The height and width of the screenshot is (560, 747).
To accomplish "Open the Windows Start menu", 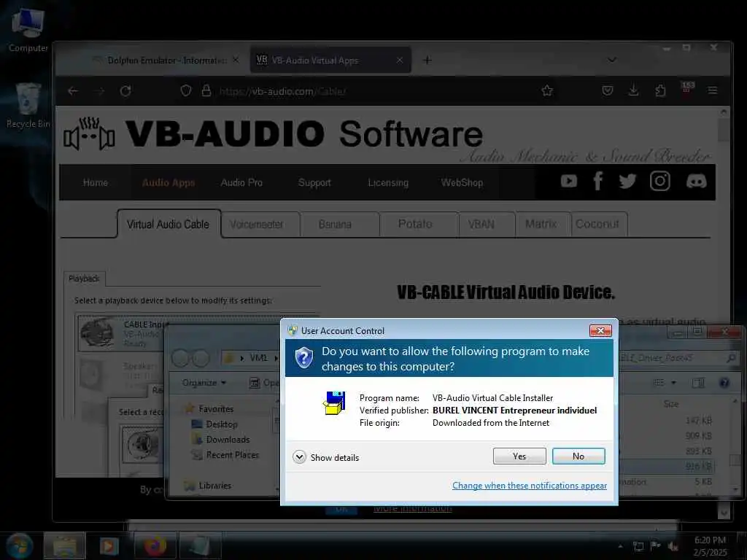I will tap(19, 546).
